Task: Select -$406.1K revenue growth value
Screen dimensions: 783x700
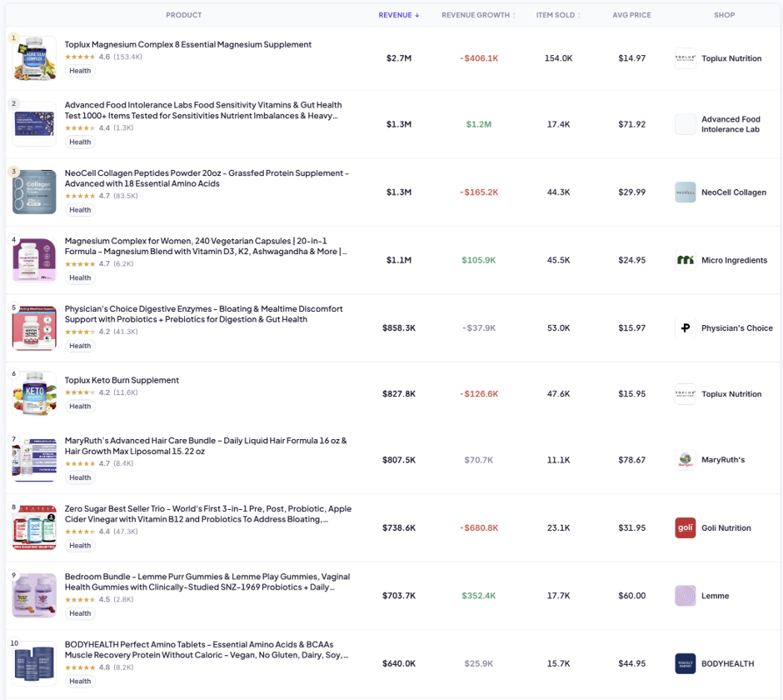Action: tap(479, 58)
